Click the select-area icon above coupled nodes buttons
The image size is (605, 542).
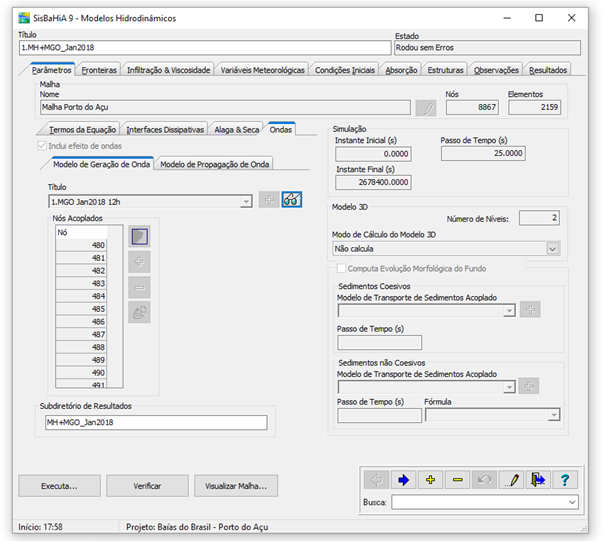click(x=139, y=236)
